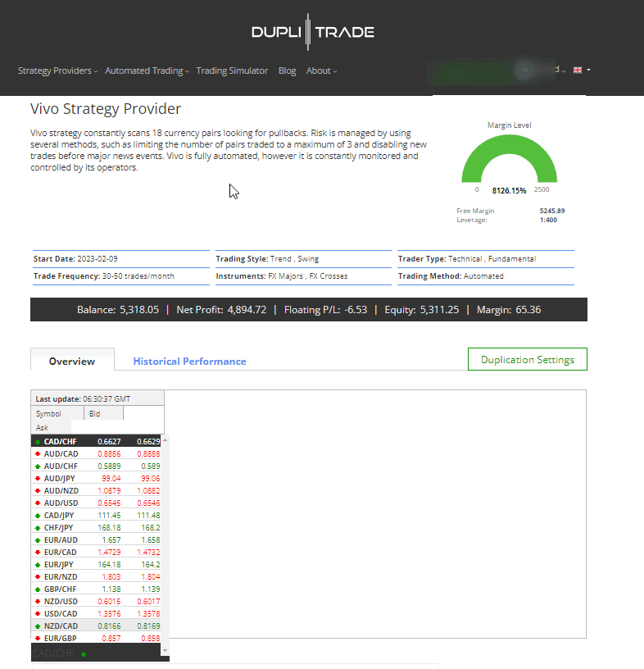Open the About dropdown menu

click(321, 71)
